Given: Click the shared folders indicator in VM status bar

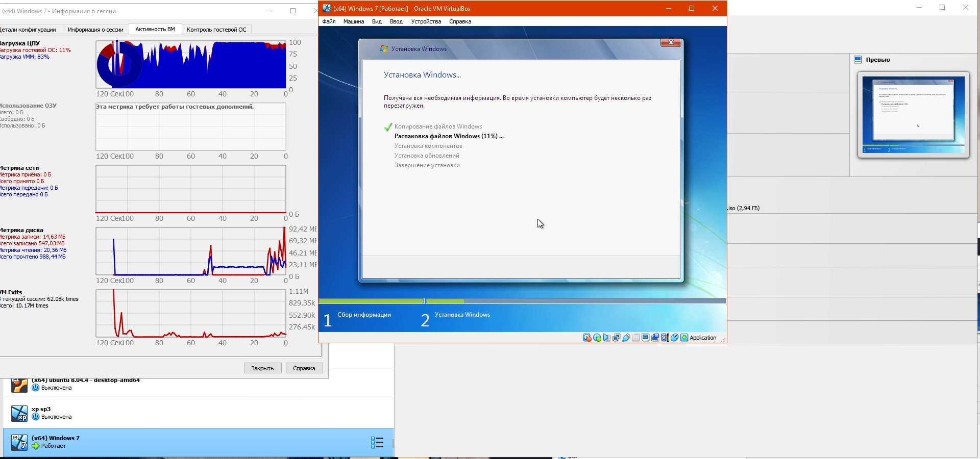Looking at the screenshot, I should point(636,338).
